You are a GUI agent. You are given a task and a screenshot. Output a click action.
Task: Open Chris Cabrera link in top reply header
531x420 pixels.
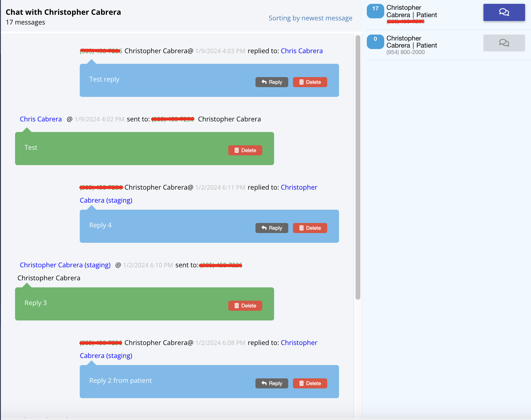coord(302,51)
